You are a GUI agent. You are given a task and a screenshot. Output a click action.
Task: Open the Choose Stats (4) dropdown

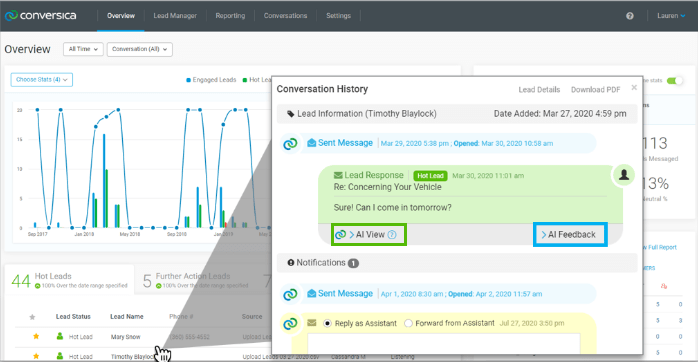(x=42, y=80)
